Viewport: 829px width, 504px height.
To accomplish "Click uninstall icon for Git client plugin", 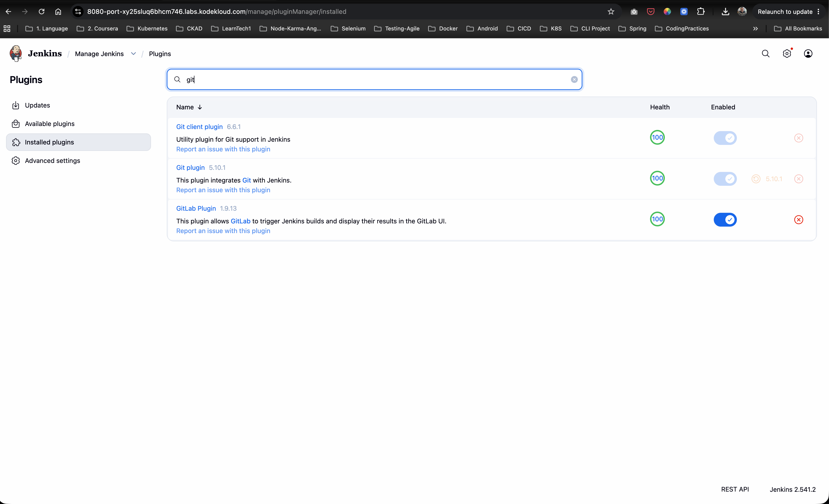I will pyautogui.click(x=799, y=138).
